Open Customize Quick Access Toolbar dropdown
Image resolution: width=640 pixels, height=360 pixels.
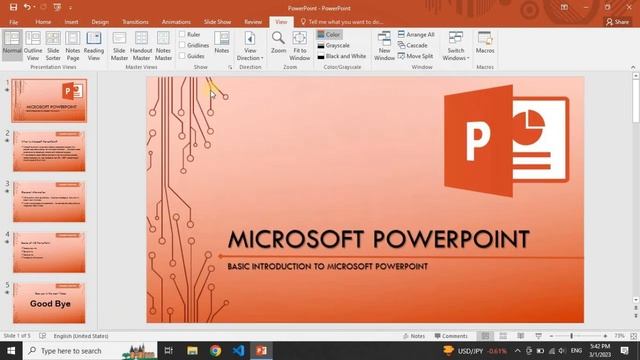coord(70,7)
